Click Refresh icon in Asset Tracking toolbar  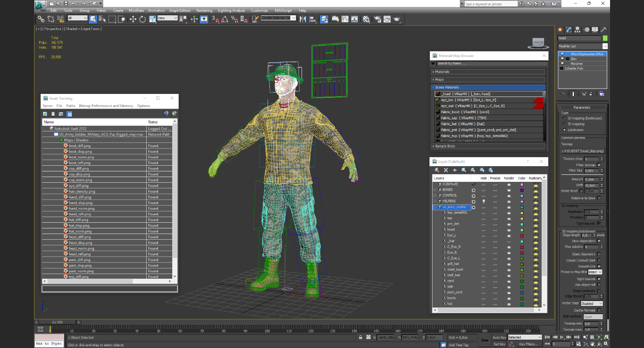45,114
